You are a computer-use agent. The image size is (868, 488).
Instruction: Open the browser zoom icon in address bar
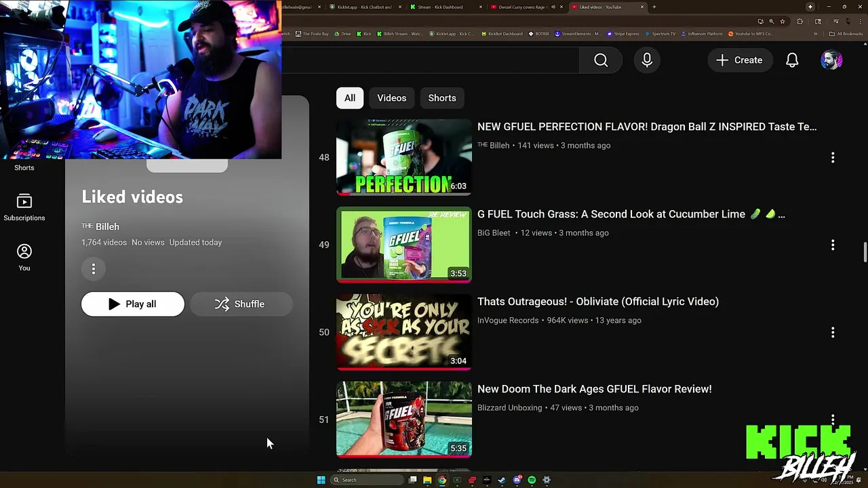[771, 21]
